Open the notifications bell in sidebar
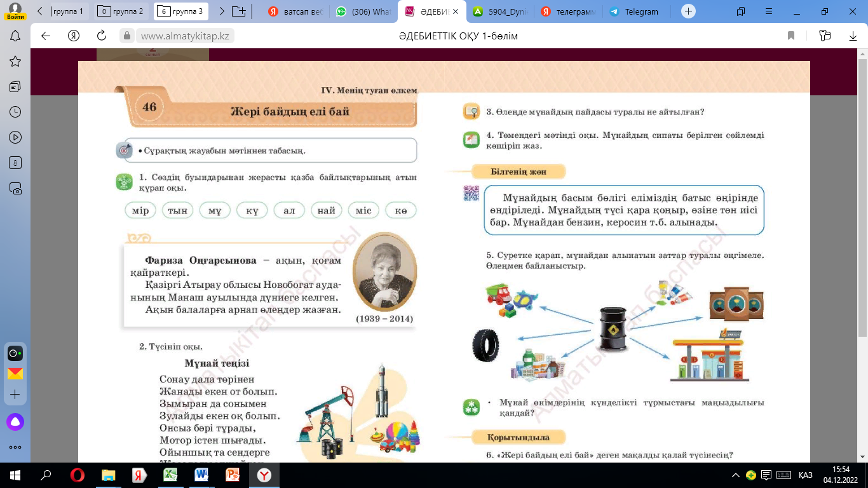 tap(15, 36)
